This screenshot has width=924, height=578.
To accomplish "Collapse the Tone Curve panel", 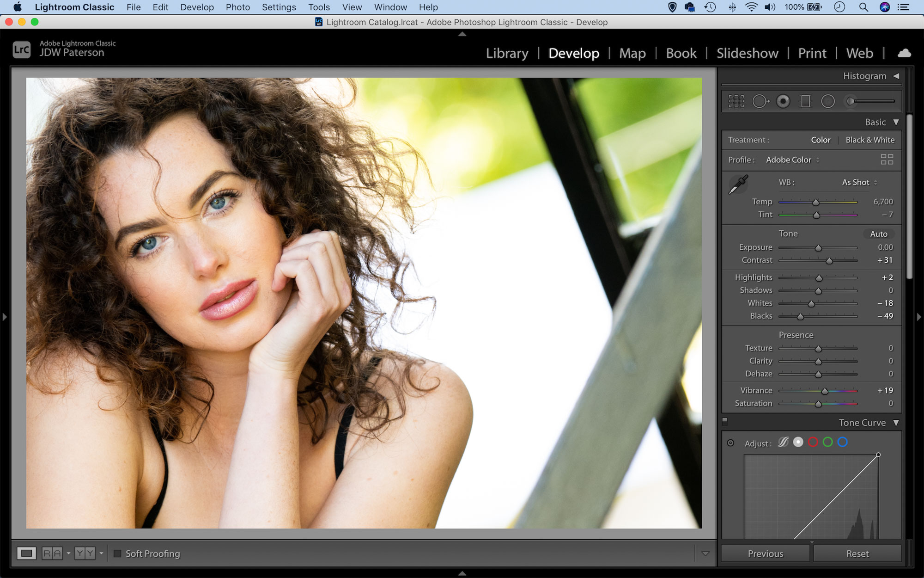I will coord(896,423).
